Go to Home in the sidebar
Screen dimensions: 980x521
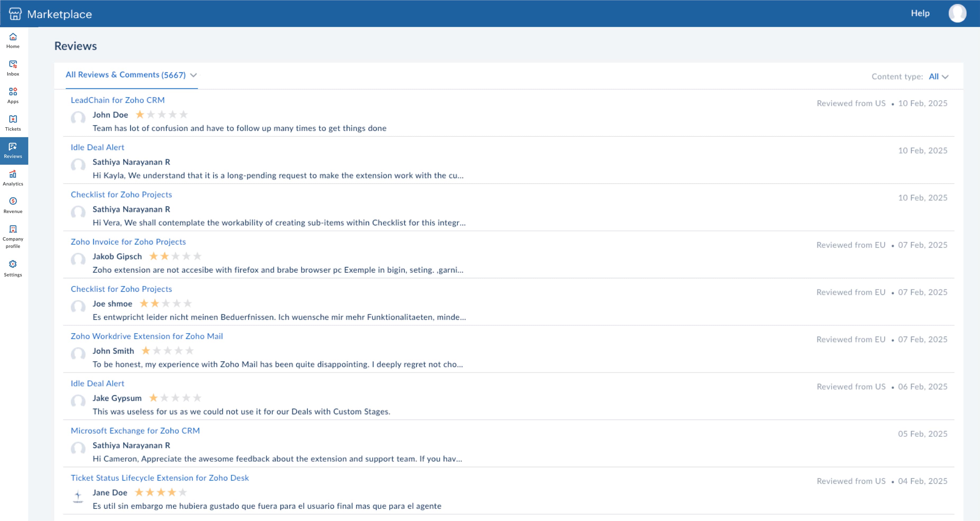(x=13, y=41)
